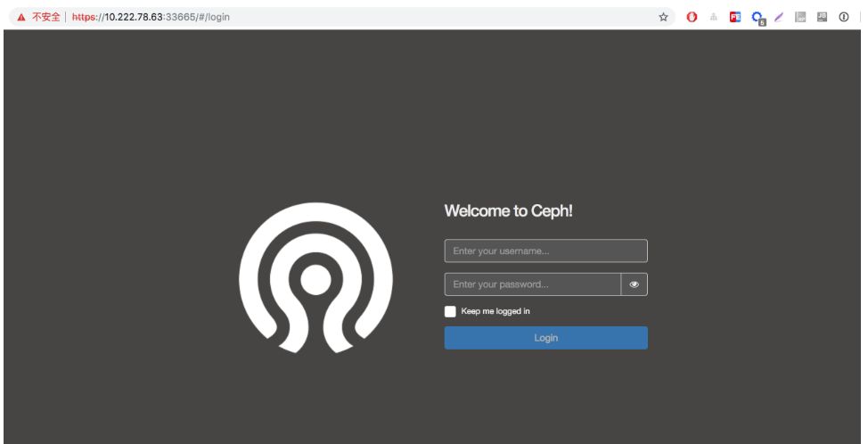Image resolution: width=868 pixels, height=444 pixels.
Task: Focus the username input field
Action: pos(545,251)
